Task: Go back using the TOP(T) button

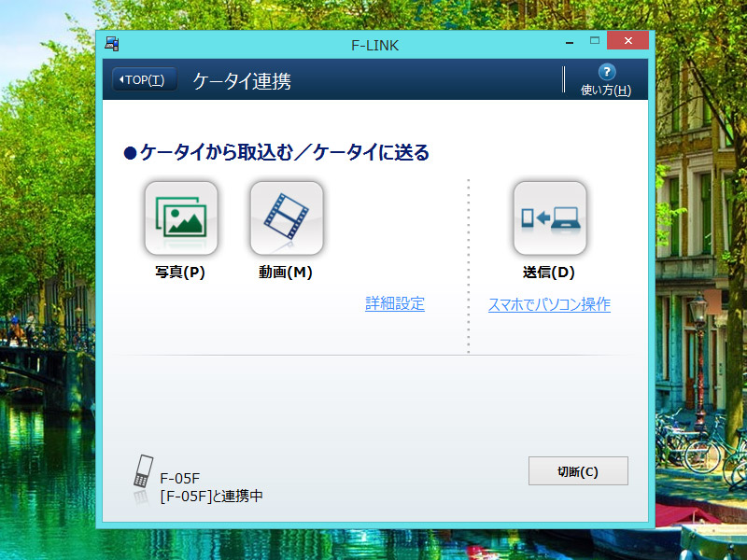Action: (x=144, y=80)
